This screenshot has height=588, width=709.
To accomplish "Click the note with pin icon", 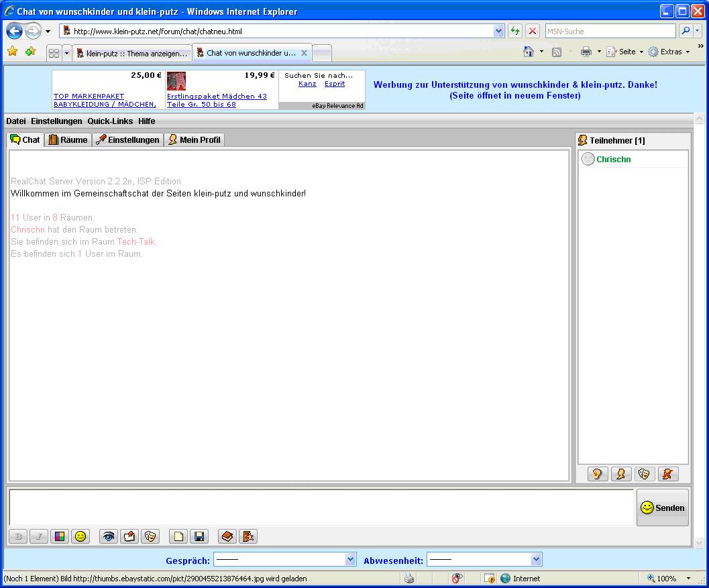I will 130,536.
